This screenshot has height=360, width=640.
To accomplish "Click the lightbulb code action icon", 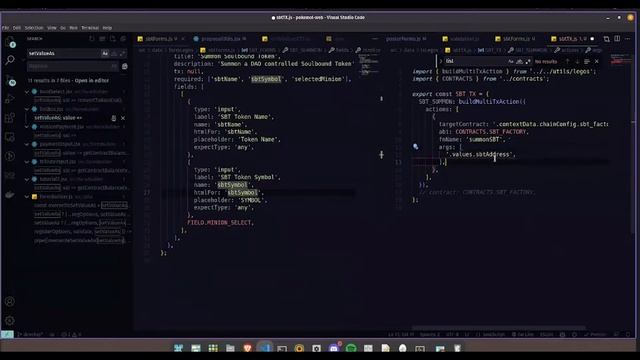I will (416, 147).
